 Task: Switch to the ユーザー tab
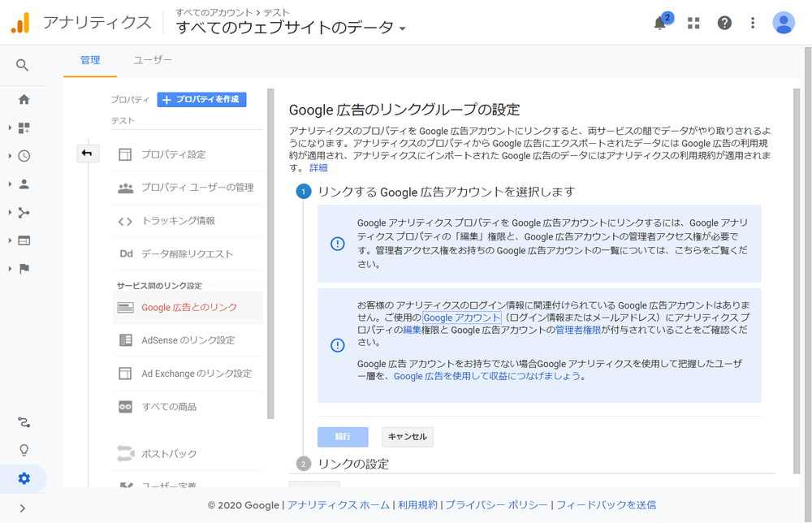153,61
